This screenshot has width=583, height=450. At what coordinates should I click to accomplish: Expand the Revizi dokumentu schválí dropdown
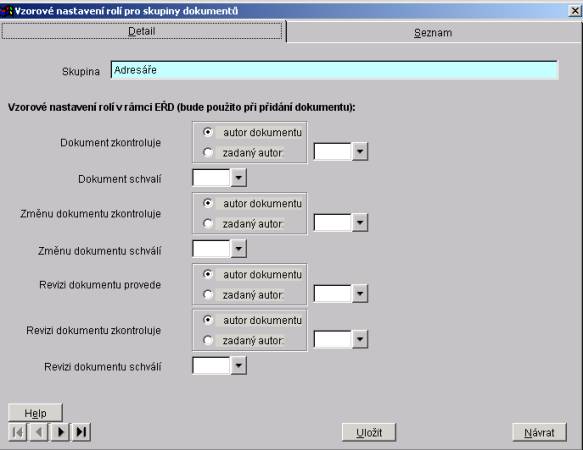pos(239,366)
